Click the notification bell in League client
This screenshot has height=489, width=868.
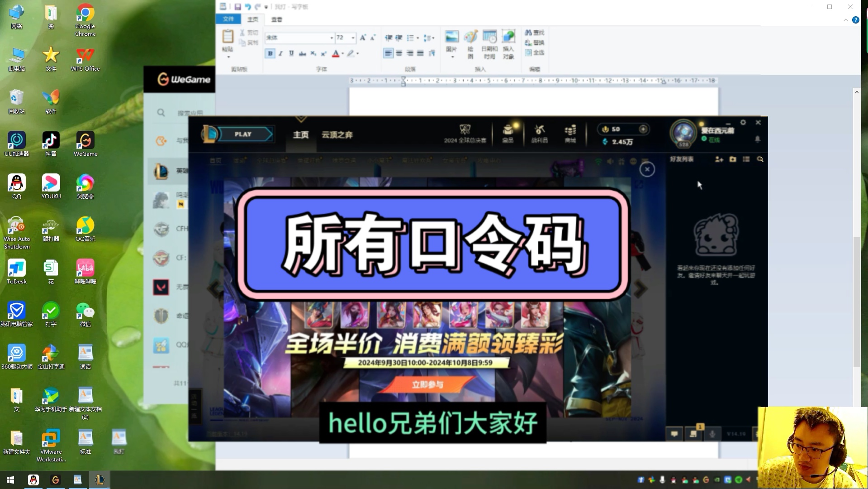pyautogui.click(x=758, y=139)
